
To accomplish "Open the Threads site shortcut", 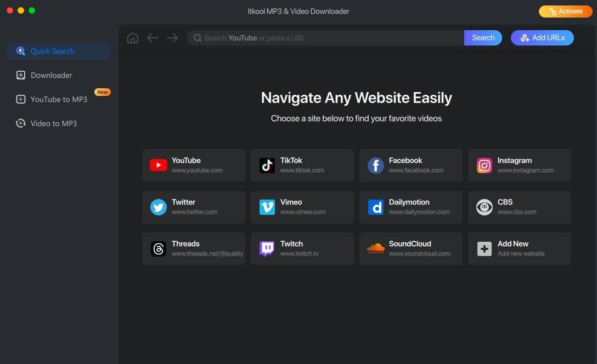I will (193, 248).
